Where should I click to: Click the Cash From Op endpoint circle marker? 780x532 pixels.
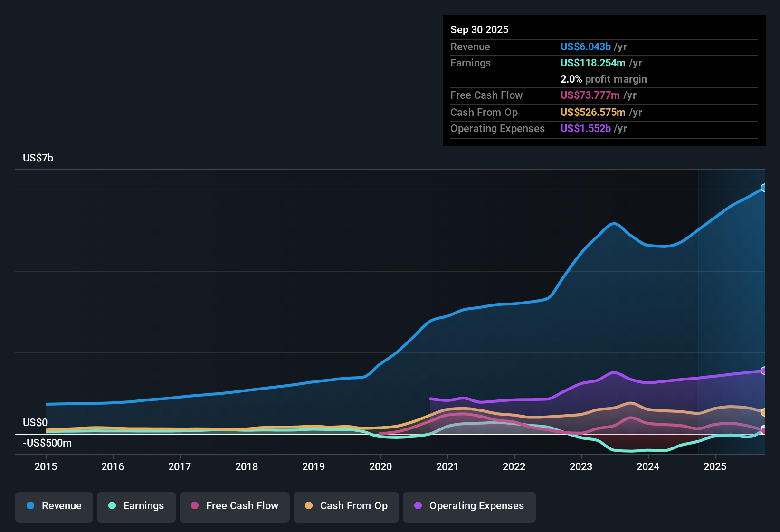click(x=763, y=412)
